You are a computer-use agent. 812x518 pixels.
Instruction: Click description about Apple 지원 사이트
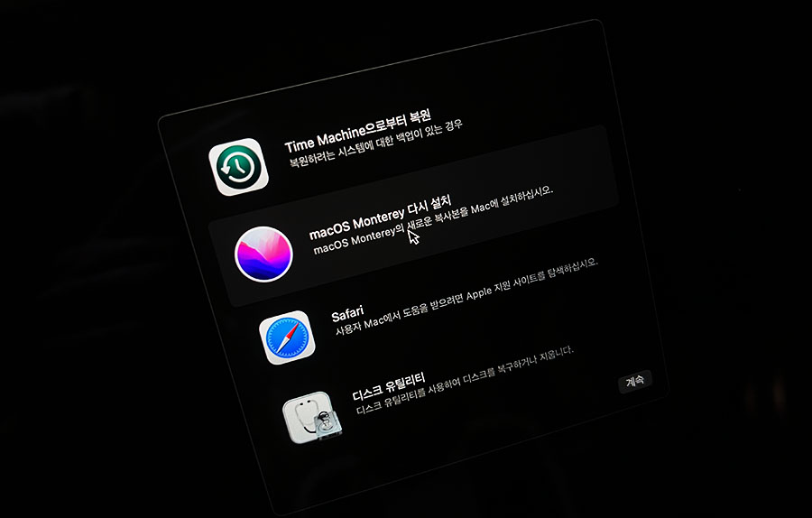pos(466,296)
